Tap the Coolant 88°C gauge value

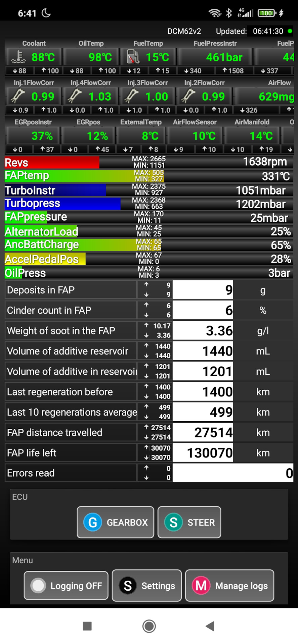[x=43, y=57]
